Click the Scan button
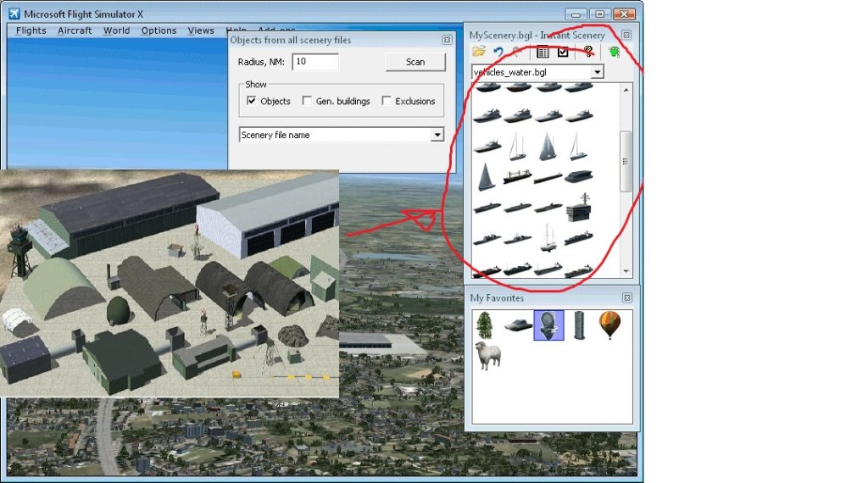This screenshot has width=868, height=483. tap(415, 62)
